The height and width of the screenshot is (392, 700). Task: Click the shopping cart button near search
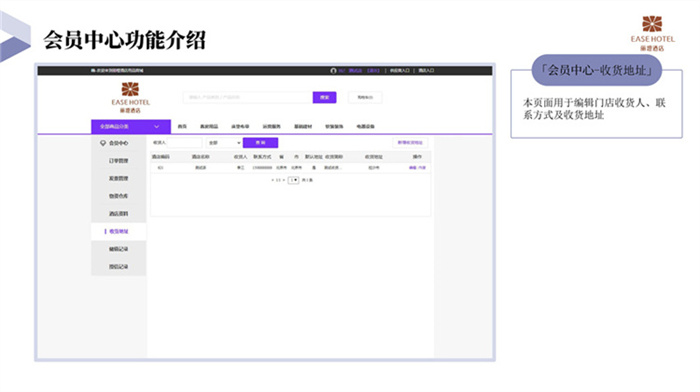coord(365,97)
